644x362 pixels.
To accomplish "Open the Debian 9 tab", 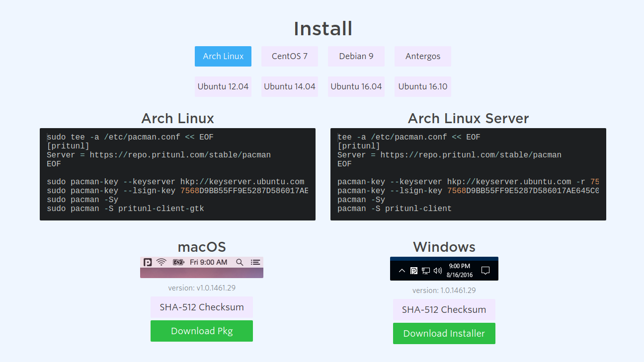I will [356, 56].
